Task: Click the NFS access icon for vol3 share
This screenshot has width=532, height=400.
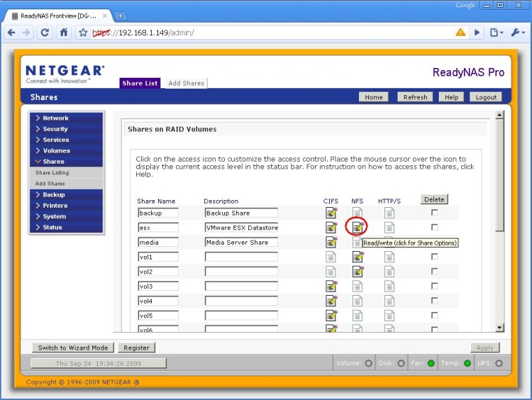Action: coord(358,286)
